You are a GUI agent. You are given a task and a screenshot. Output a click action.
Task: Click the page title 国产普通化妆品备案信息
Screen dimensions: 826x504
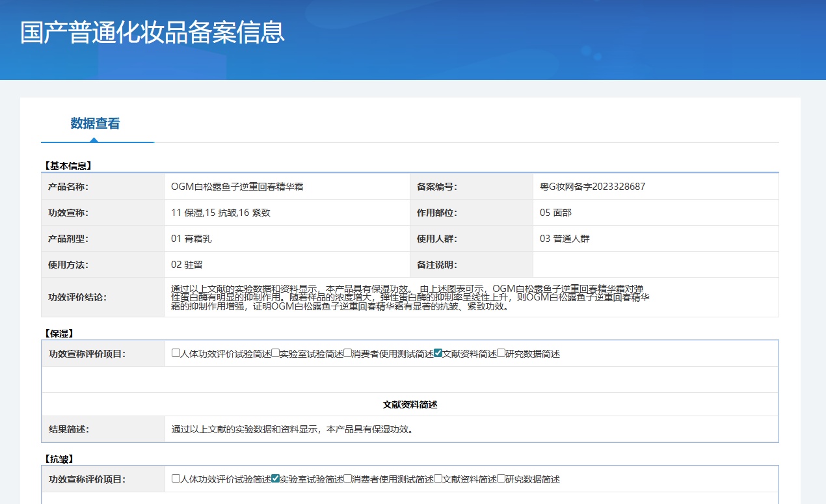(152, 33)
